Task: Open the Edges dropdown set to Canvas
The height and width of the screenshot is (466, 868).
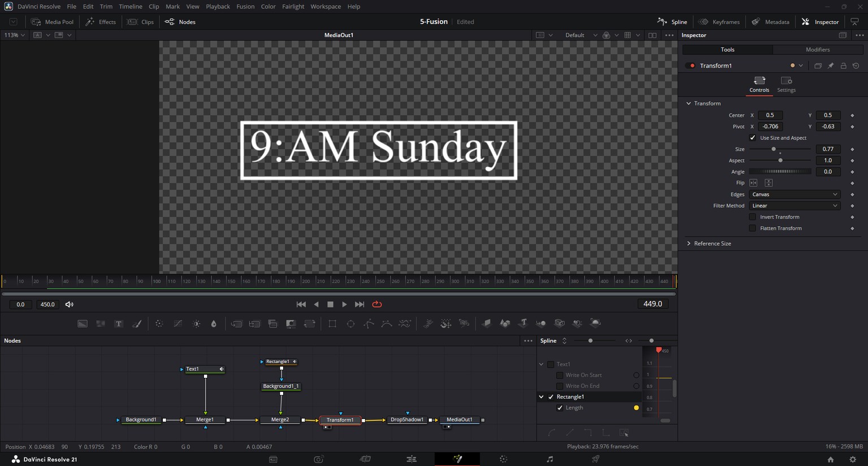Action: click(x=795, y=194)
